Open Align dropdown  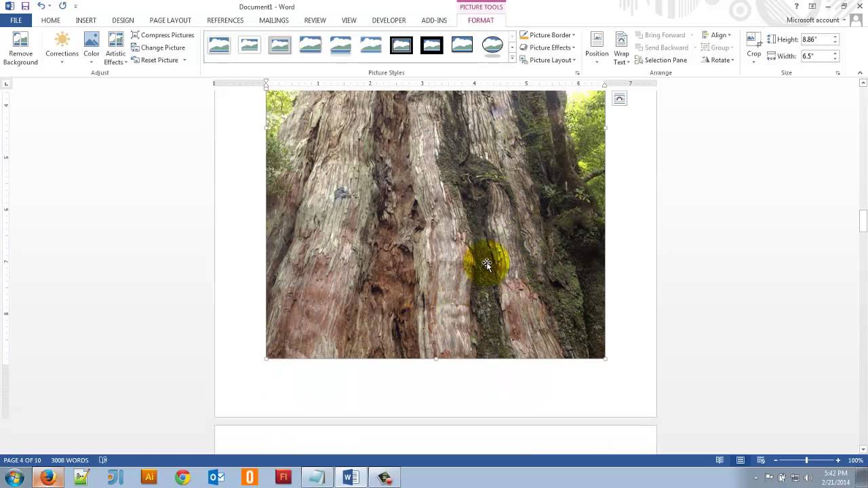click(x=716, y=35)
